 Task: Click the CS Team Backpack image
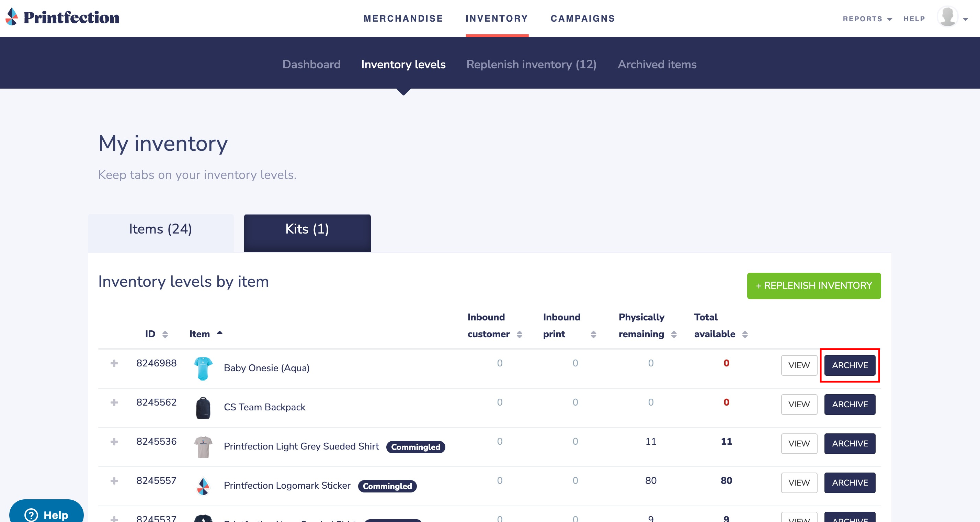[203, 408]
